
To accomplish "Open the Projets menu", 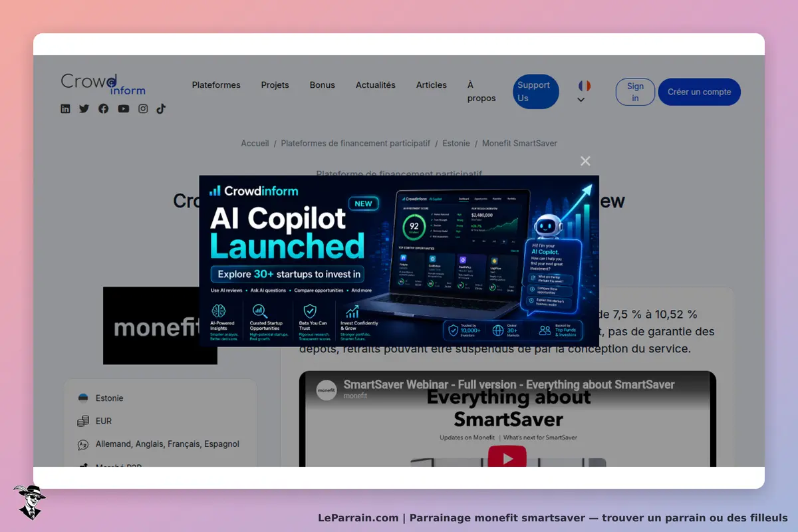I will (x=275, y=85).
